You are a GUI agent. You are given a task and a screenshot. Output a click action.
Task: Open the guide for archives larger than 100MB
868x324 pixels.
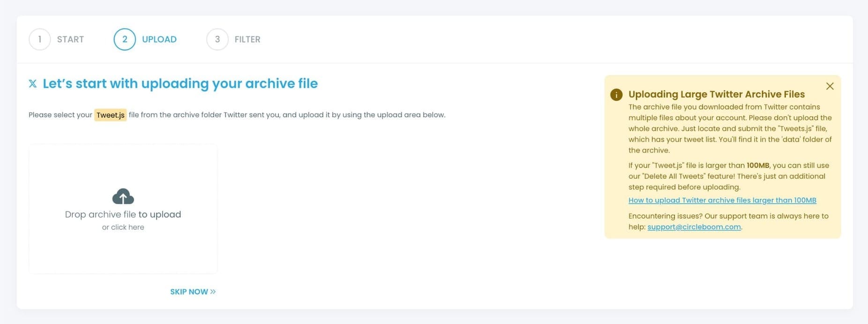(x=722, y=200)
